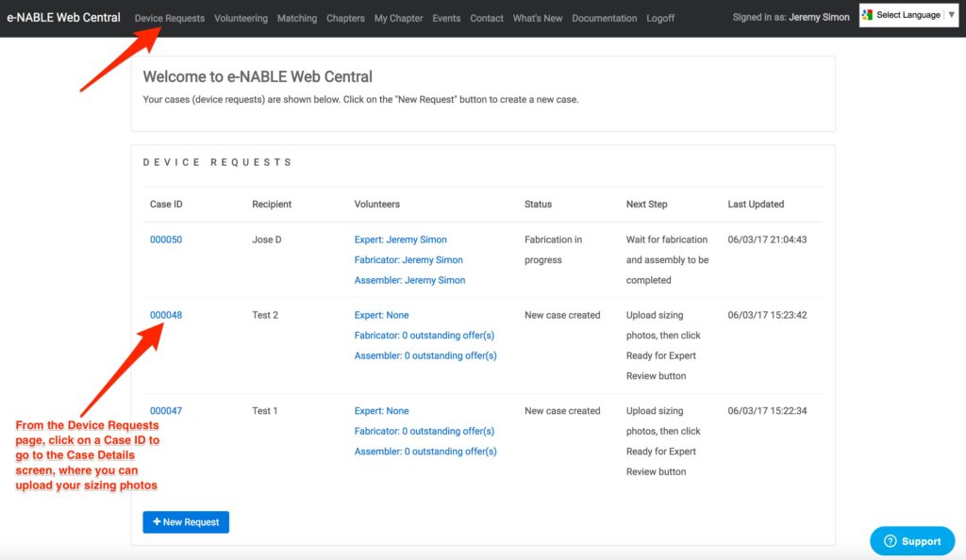Click recipient name Test 2
The width and height of the screenshot is (966, 560).
265,315
